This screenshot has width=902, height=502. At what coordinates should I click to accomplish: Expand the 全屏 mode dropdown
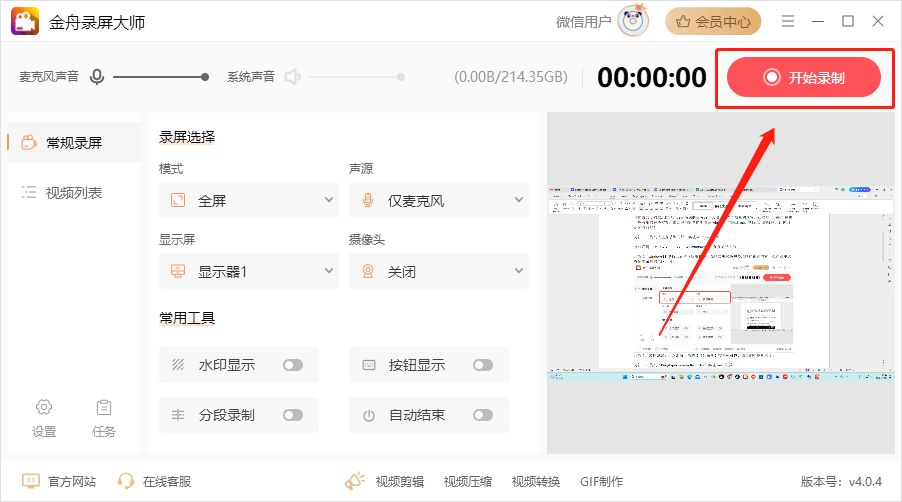tap(249, 200)
